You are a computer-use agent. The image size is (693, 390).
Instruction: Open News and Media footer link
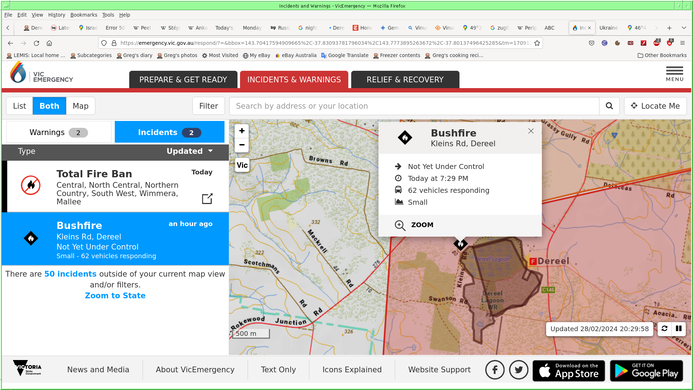tap(98, 370)
